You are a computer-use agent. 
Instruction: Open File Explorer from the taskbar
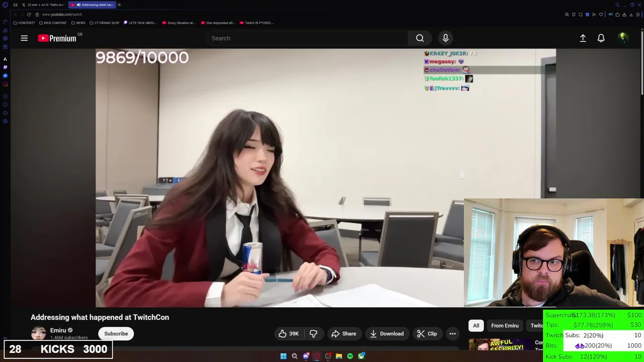(x=339, y=356)
